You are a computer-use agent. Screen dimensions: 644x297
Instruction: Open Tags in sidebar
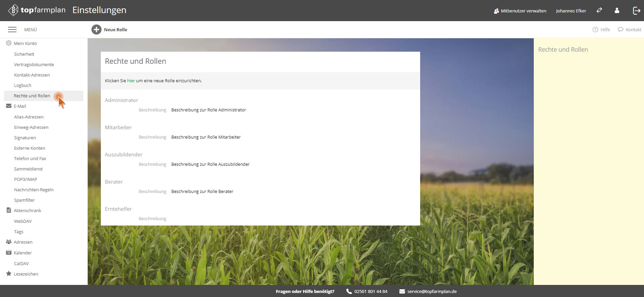click(19, 232)
